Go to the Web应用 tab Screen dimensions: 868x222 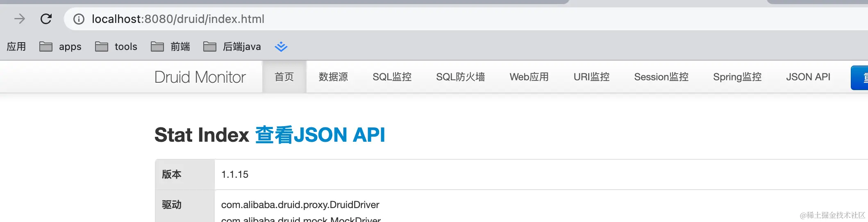529,77
